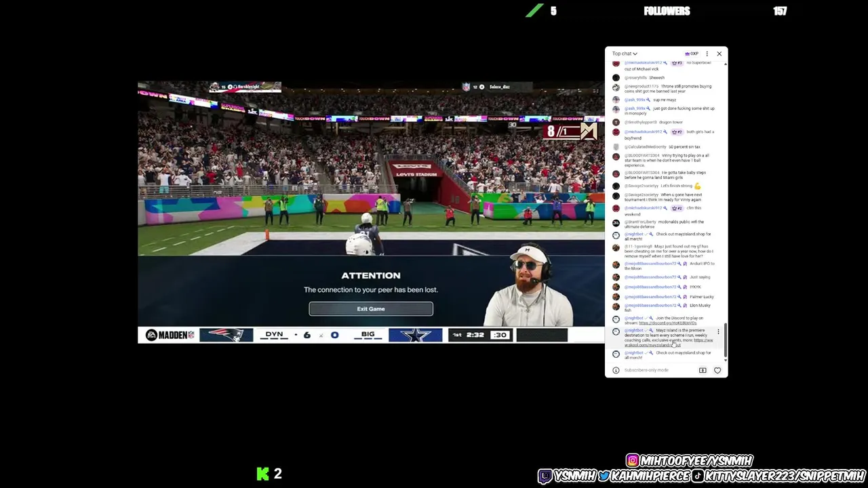Click CalculatedMediocrity avatar in chat
The image size is (868, 488).
click(x=616, y=147)
